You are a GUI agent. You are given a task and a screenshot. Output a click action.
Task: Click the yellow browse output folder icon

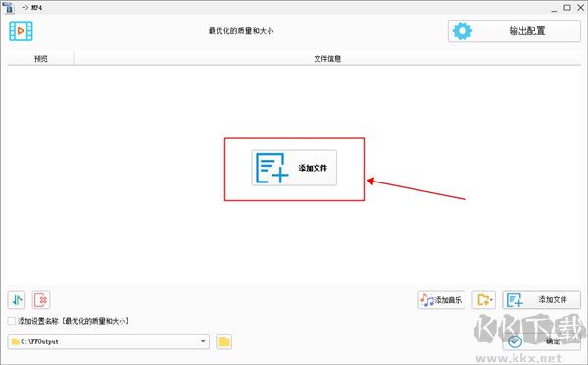click(x=223, y=341)
